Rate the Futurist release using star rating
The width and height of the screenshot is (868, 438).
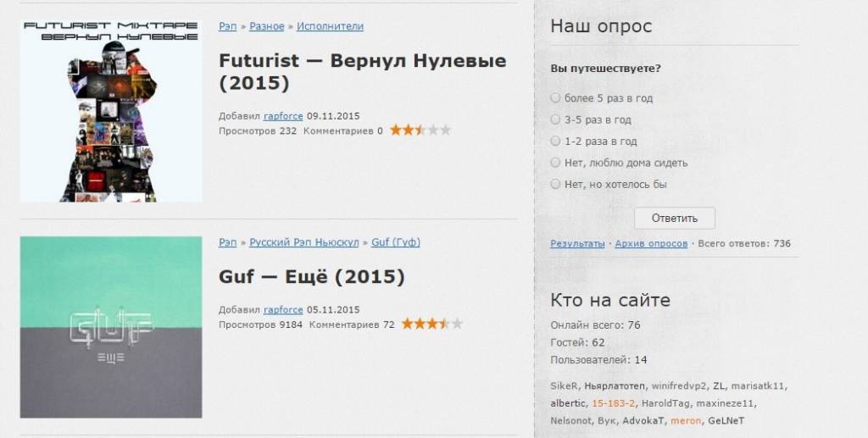tap(420, 130)
